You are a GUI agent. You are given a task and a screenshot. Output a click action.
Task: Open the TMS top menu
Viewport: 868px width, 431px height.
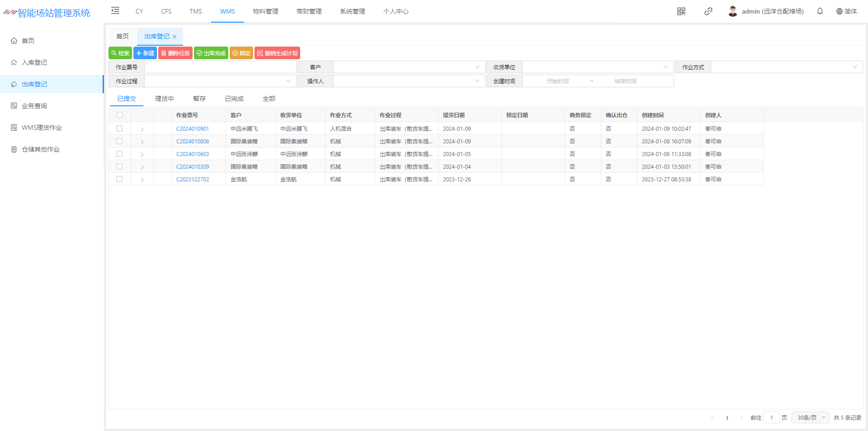click(x=196, y=11)
